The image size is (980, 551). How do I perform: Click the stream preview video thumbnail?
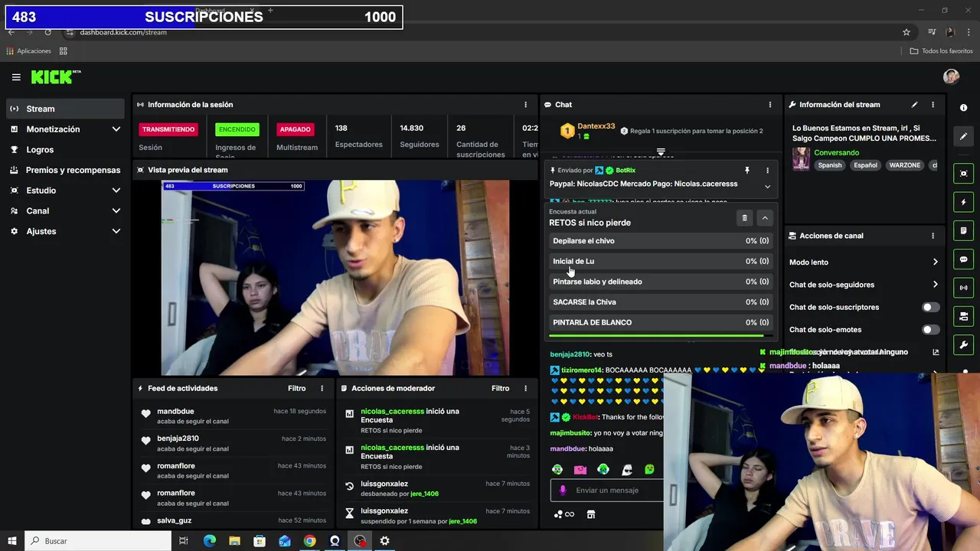coord(335,278)
